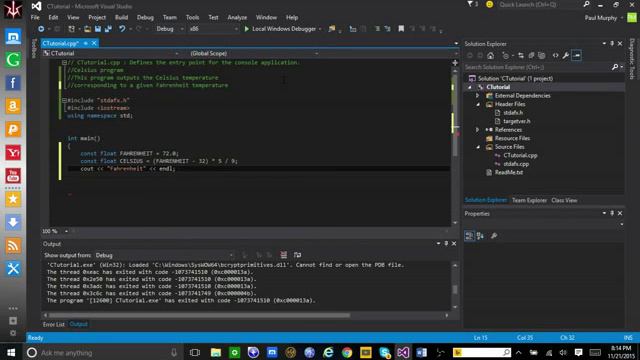The width and height of the screenshot is (640, 360).
Task: Click the Output panel vertical scrollbar thumb
Action: [455, 289]
